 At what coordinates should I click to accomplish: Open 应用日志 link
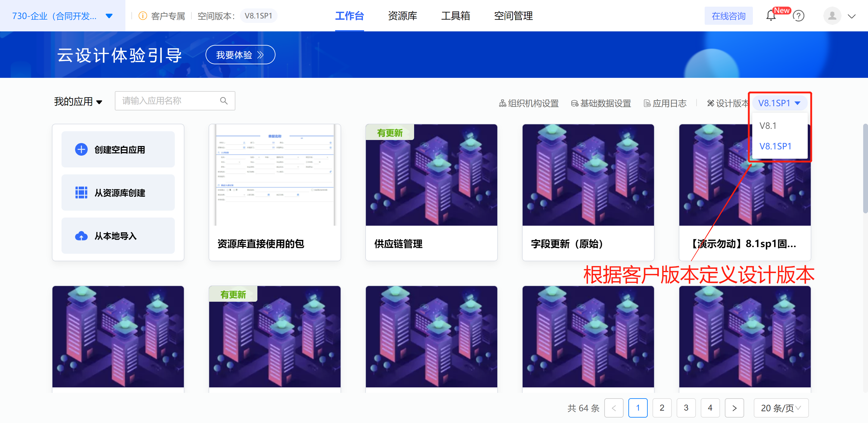click(665, 103)
